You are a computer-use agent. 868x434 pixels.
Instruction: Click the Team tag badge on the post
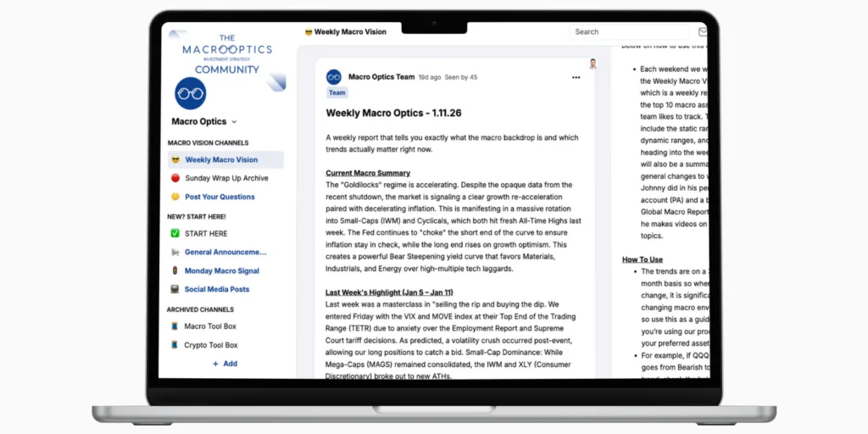(x=337, y=93)
